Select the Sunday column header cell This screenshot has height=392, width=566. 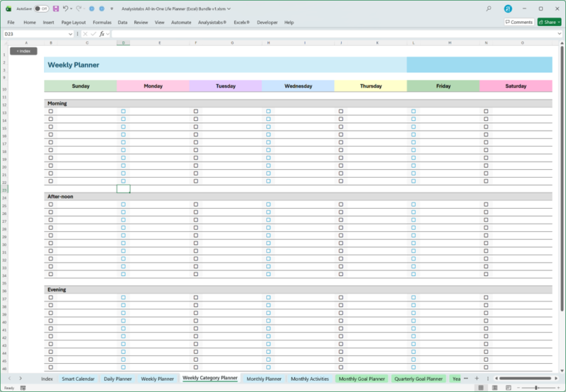(81, 86)
